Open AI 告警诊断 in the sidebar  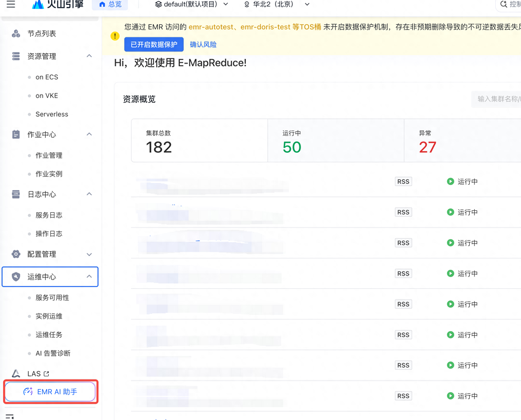[53, 353]
